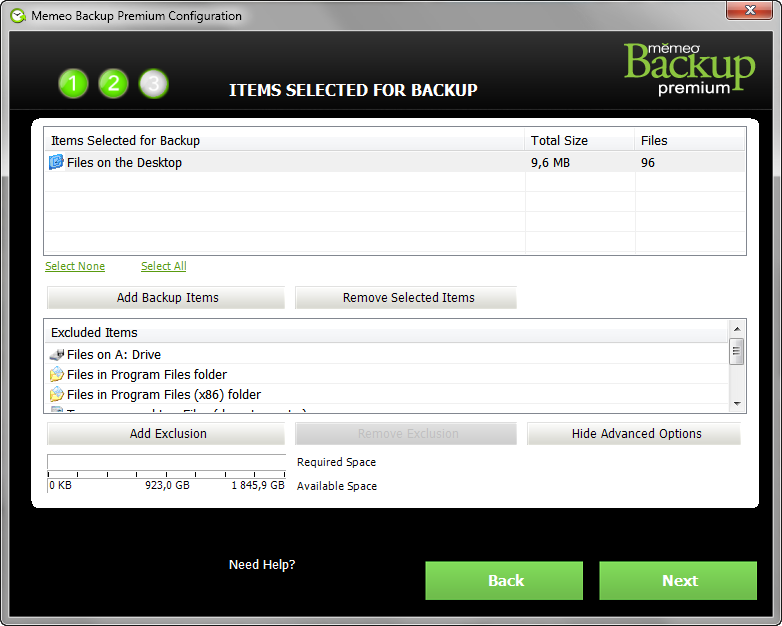
Task: Go back with the Back button
Action: (504, 581)
